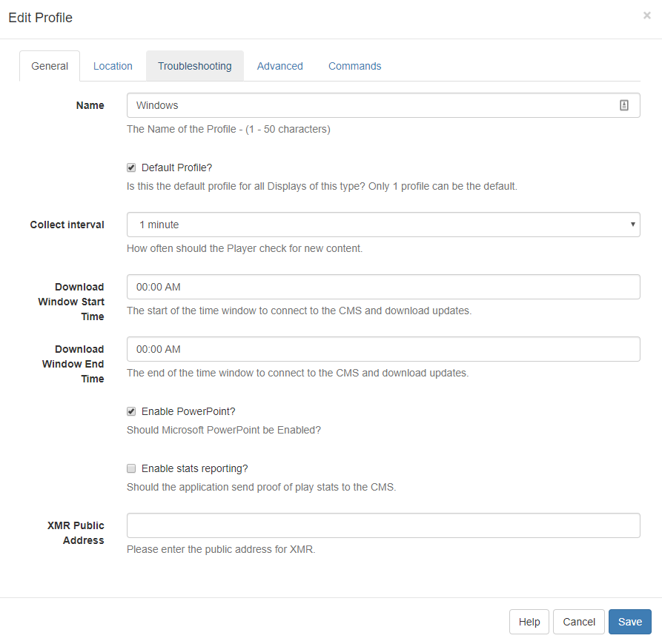Enter the XMR Public Address
The width and height of the screenshot is (662, 644).
coord(383,525)
